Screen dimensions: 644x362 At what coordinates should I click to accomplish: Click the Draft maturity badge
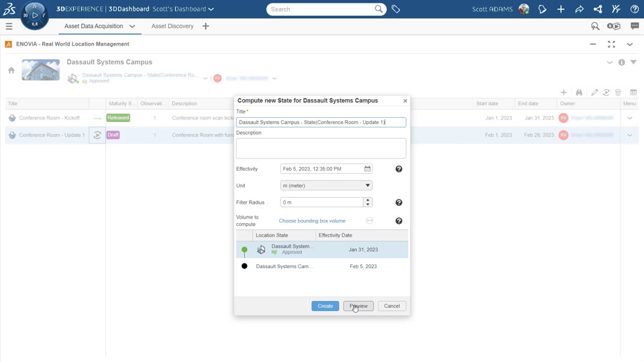coord(113,135)
